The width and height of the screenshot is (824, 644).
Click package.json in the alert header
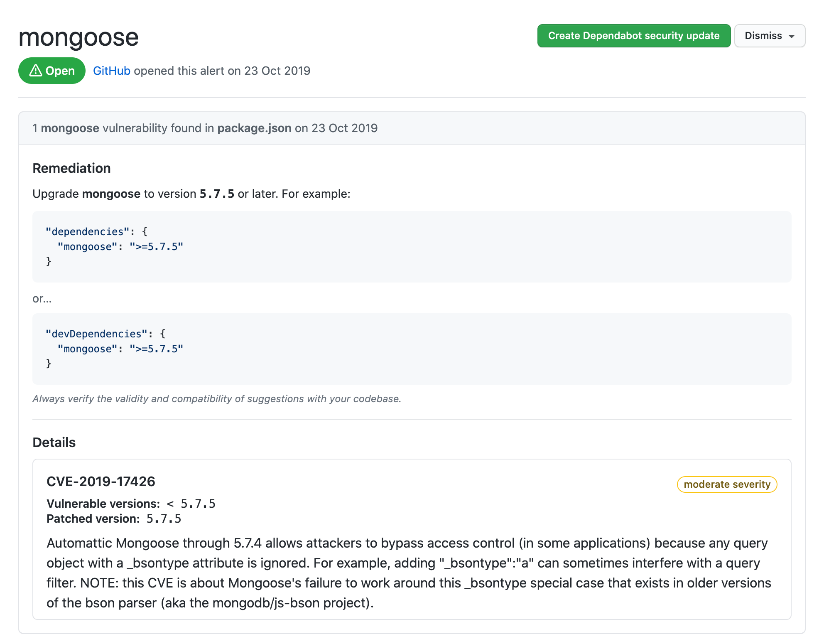[254, 128]
